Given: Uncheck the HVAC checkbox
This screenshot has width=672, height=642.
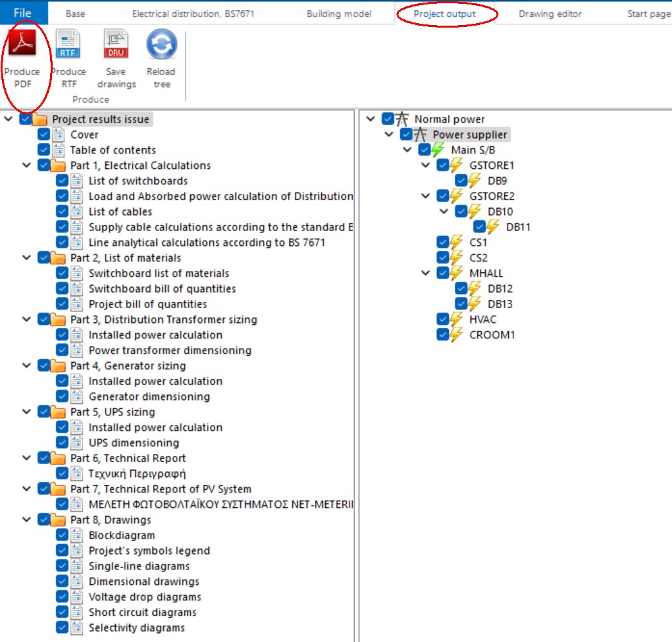Looking at the screenshot, I should pos(442,319).
